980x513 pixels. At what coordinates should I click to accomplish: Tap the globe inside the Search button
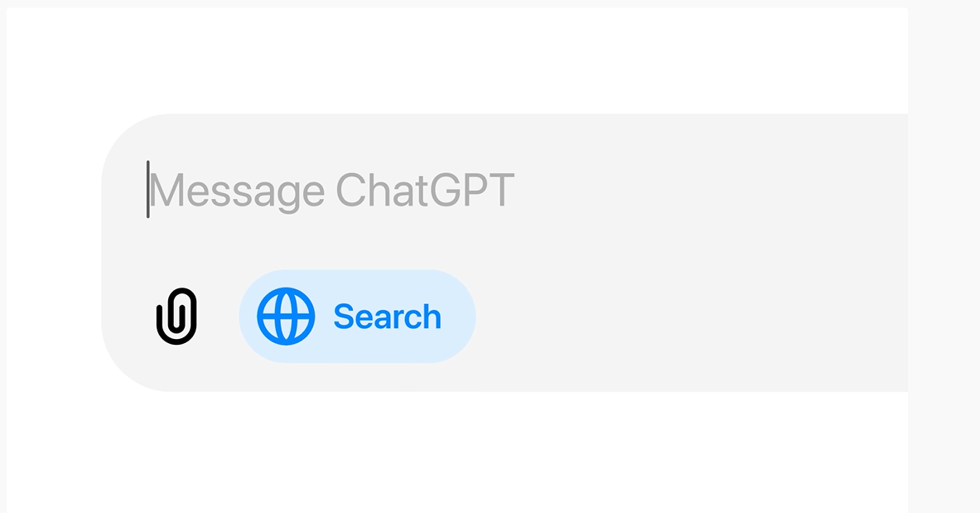(x=286, y=316)
